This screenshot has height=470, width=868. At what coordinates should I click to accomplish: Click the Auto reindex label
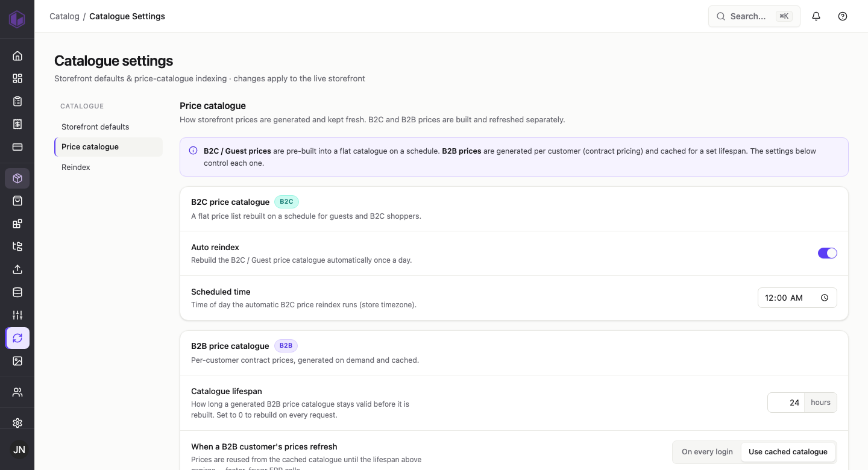coord(215,247)
